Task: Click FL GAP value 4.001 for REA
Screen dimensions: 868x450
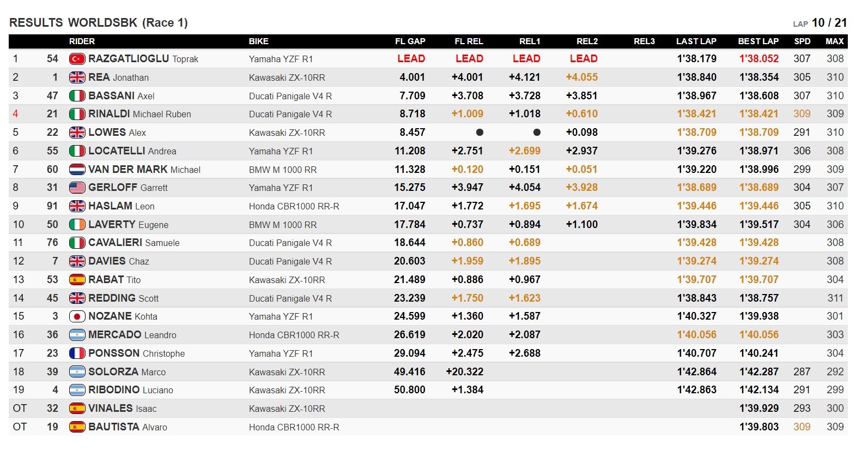Action: pyautogui.click(x=412, y=77)
